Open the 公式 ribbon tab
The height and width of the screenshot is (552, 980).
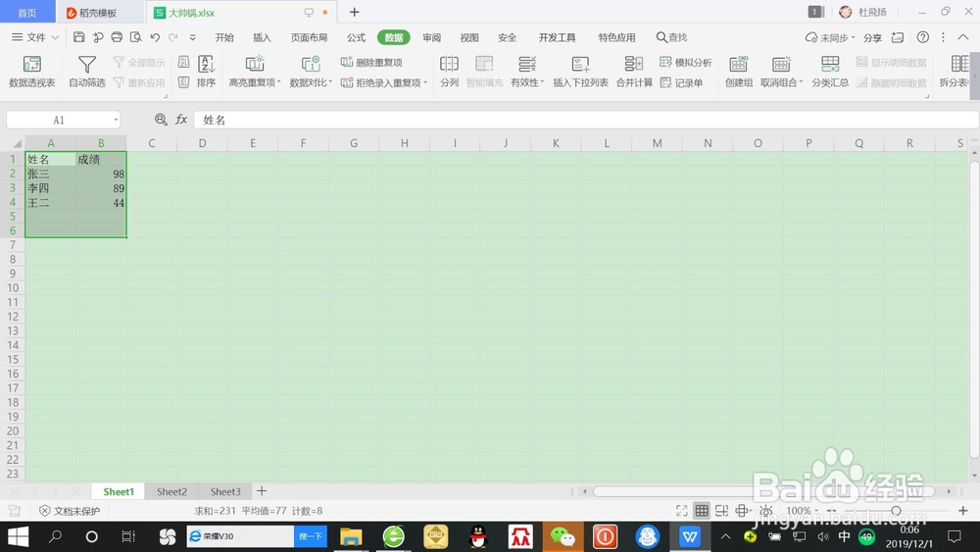point(357,37)
